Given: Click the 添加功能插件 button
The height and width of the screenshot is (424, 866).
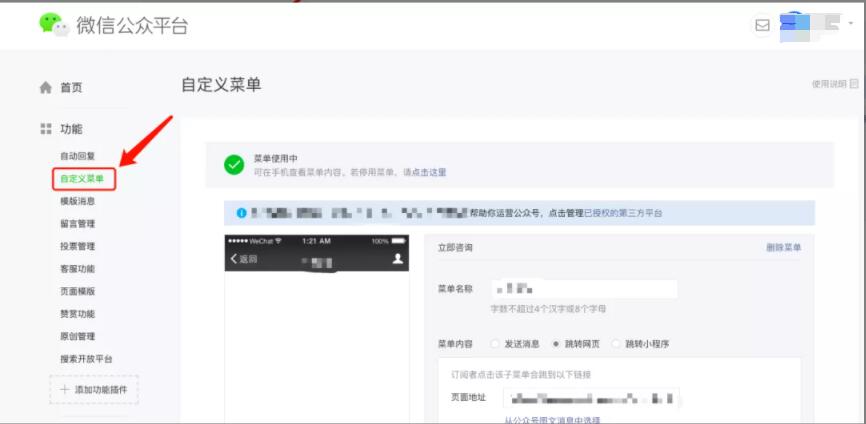Looking at the screenshot, I should click(x=94, y=389).
